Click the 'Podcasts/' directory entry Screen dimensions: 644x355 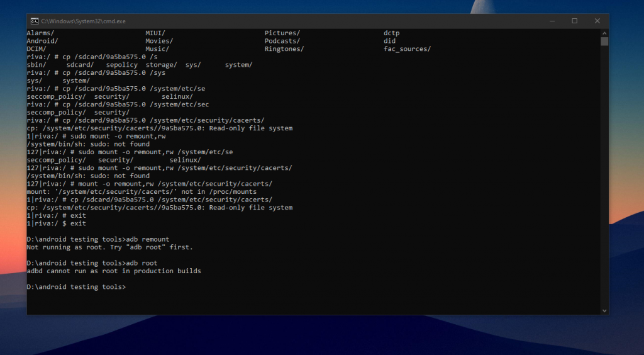[282, 41]
